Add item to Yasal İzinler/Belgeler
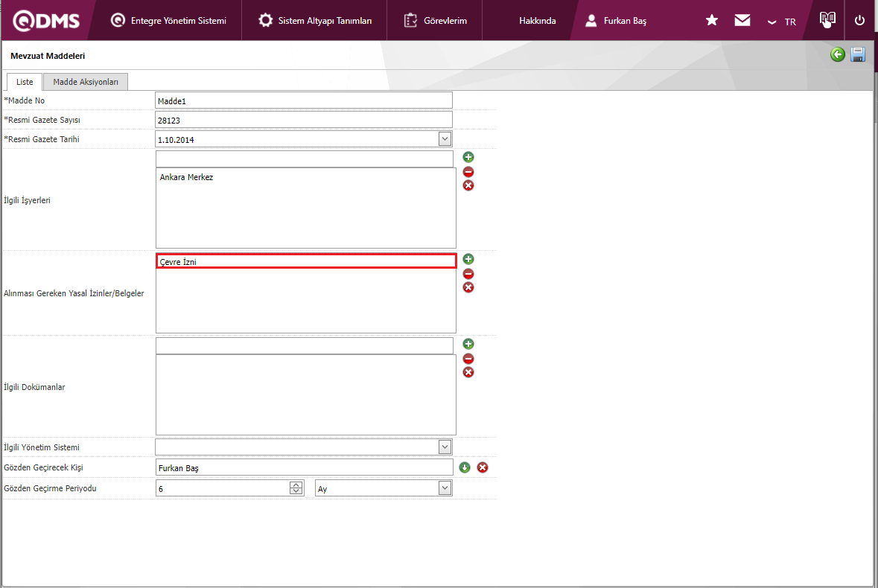 (x=468, y=259)
